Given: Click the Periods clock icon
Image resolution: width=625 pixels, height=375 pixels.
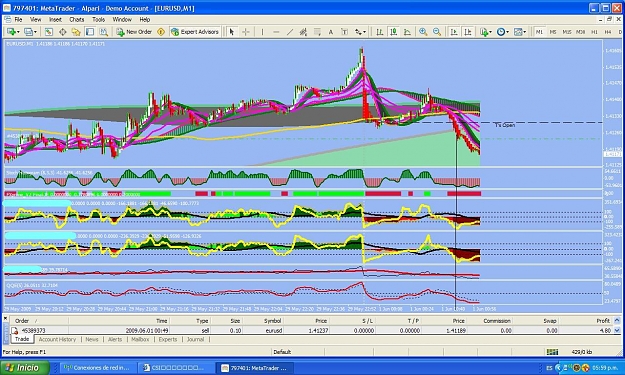Looking at the screenshot, I should pyautogui.click(x=501, y=32).
